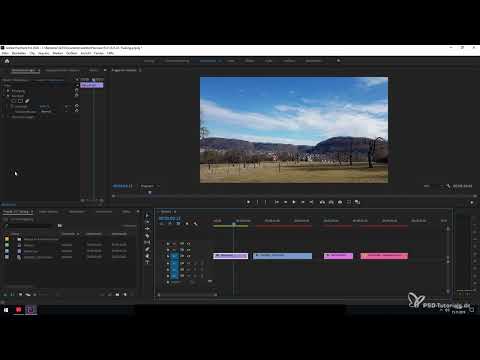Switch to Media Browser tab
The width and height of the screenshot is (480, 360).
pyautogui.click(x=49, y=212)
